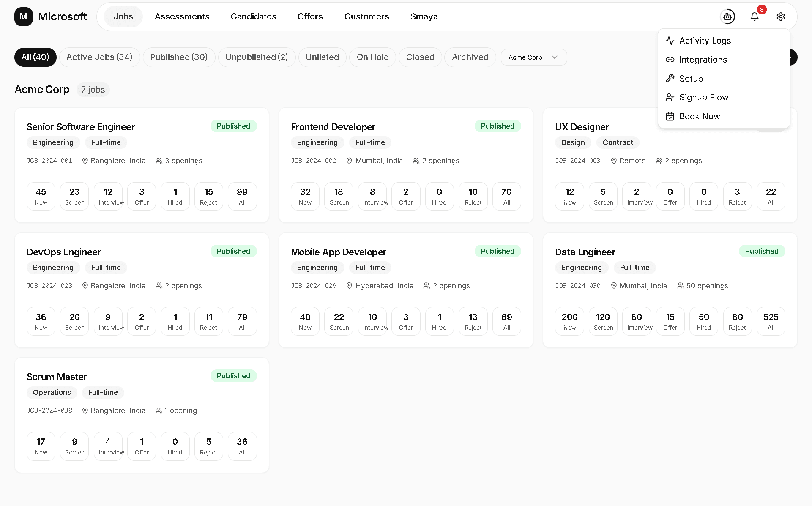Click 45 New on Senior Software Engineer

pyautogui.click(x=41, y=196)
